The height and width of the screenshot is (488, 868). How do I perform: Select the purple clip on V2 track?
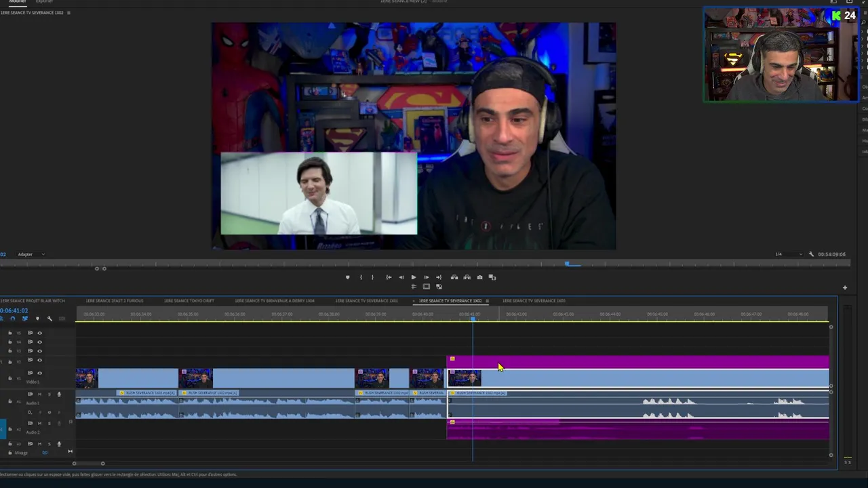click(637, 362)
